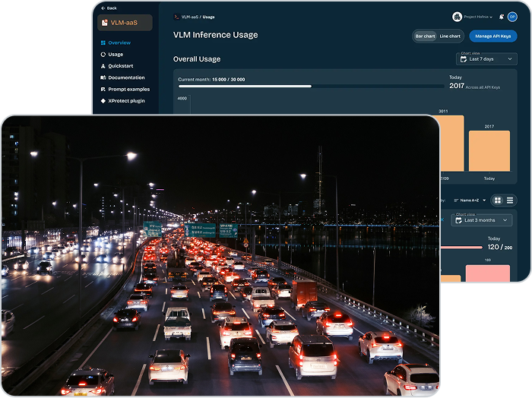532x398 pixels.
Task: Expand the Last 7 days dropdown
Action: click(486, 59)
